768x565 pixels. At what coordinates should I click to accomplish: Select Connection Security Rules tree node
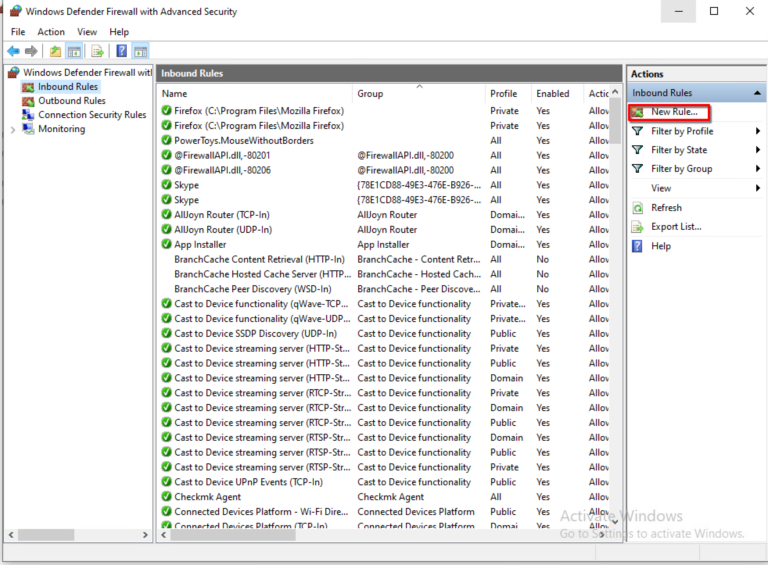click(x=91, y=115)
